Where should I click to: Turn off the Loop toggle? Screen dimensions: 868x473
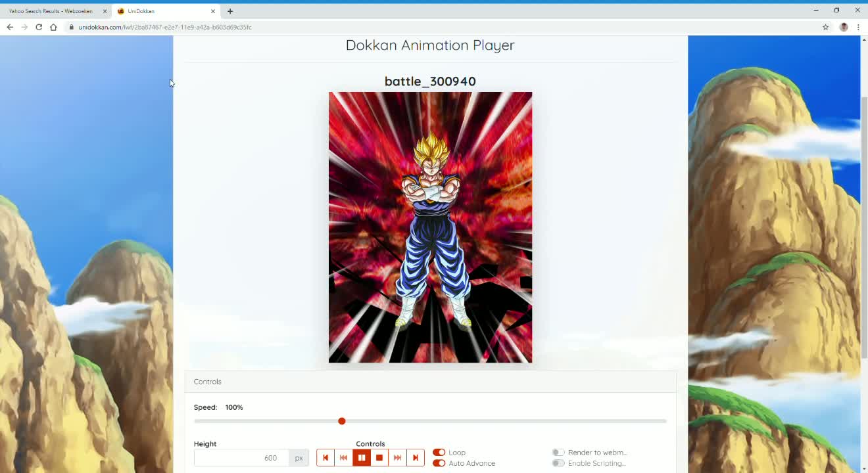pyautogui.click(x=439, y=452)
